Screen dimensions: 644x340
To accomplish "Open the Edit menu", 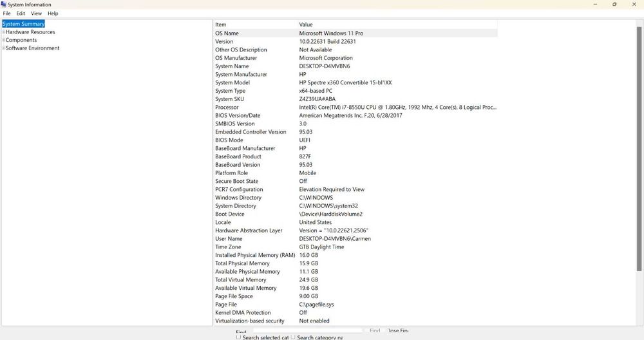I will coord(21,14).
